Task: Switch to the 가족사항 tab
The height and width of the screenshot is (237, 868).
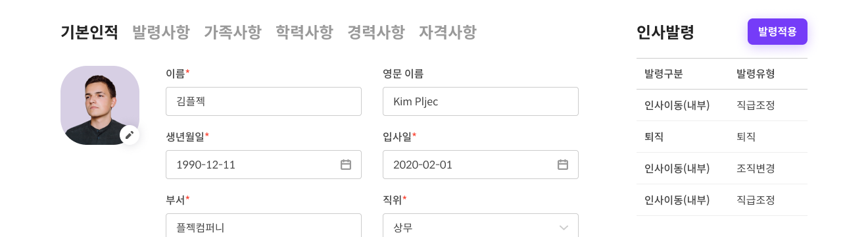Action: point(233,32)
